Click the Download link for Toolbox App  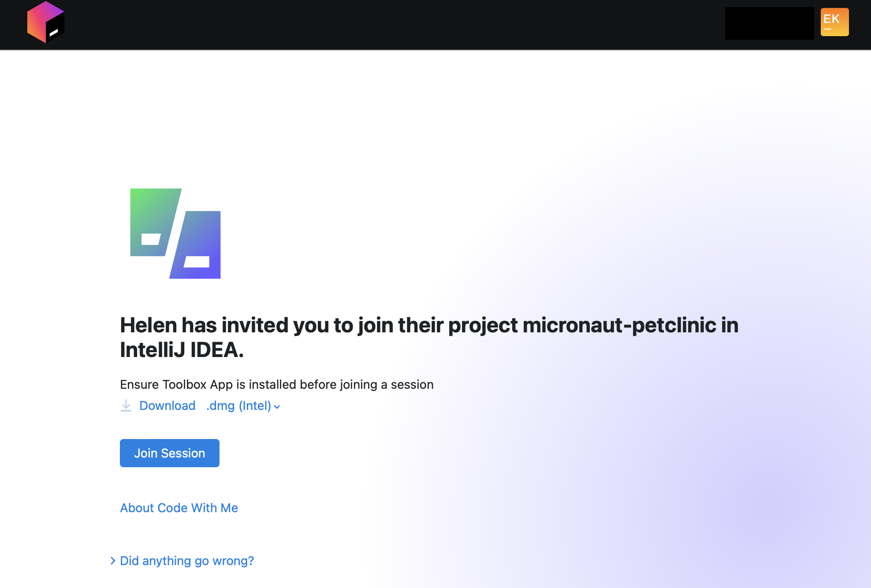tap(167, 406)
